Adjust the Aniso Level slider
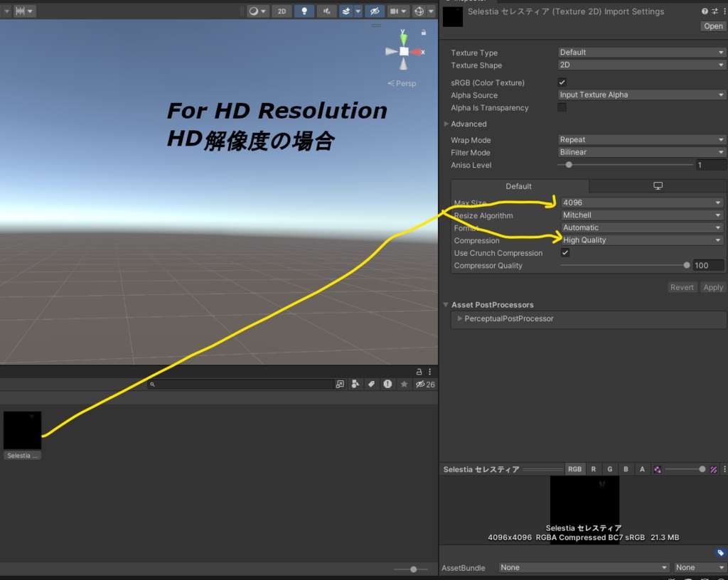 (625, 165)
